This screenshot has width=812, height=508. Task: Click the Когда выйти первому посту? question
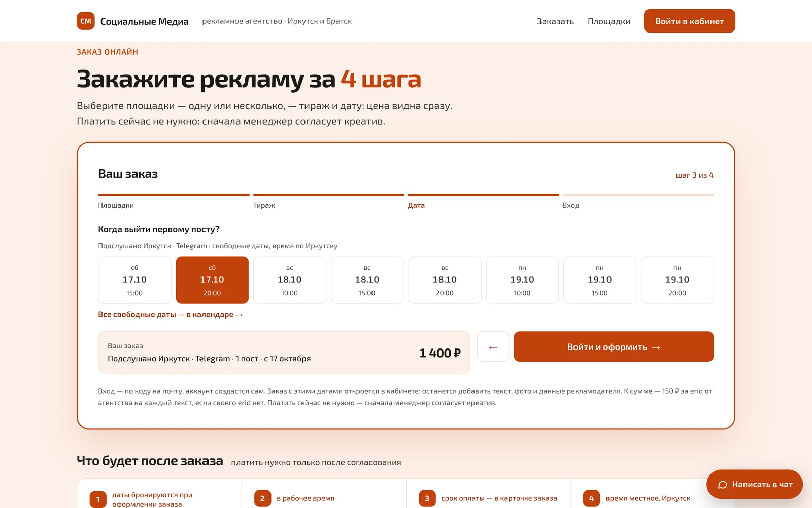point(159,229)
